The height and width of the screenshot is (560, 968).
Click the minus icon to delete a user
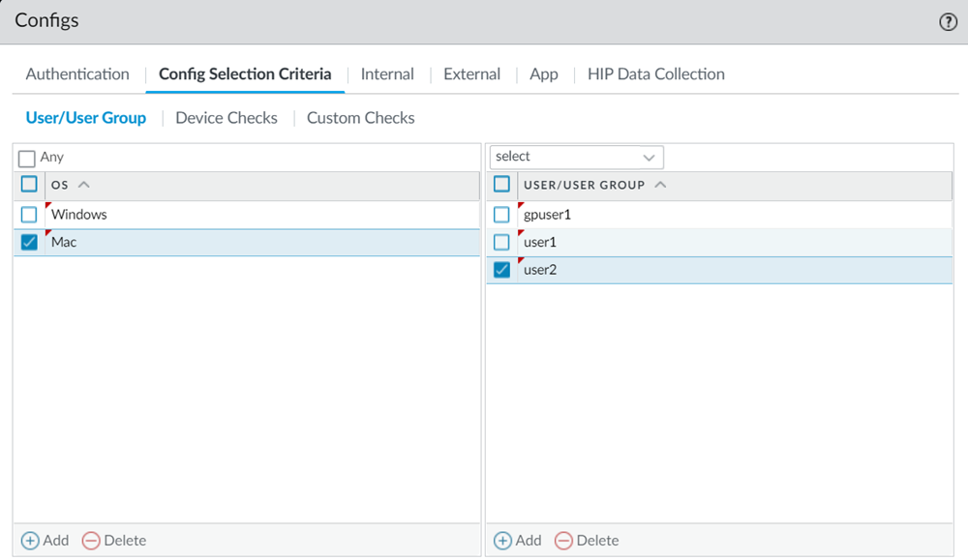point(563,541)
